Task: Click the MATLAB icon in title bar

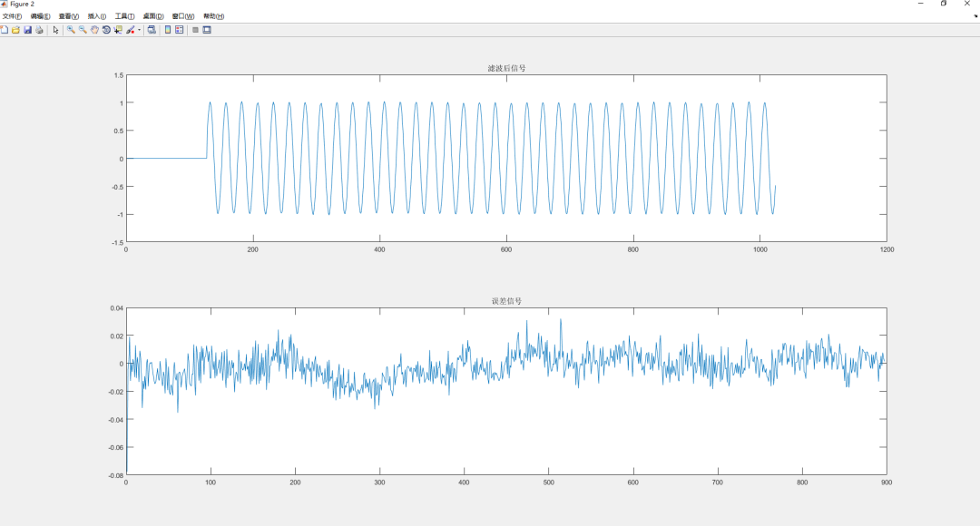Action: point(3,4)
